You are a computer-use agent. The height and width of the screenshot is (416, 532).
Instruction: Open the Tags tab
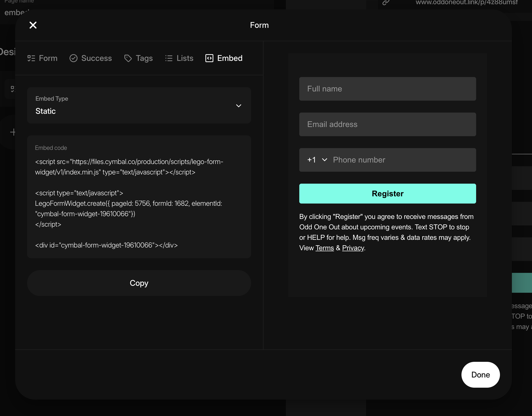pos(144,58)
